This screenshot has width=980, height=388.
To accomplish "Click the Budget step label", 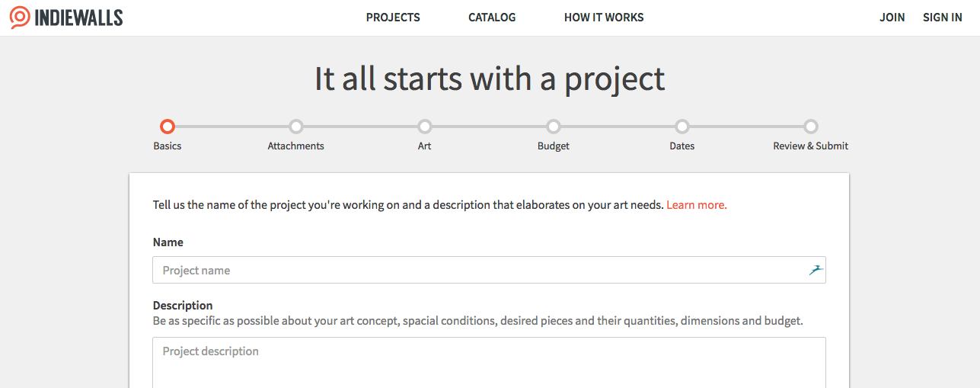I will [554, 146].
